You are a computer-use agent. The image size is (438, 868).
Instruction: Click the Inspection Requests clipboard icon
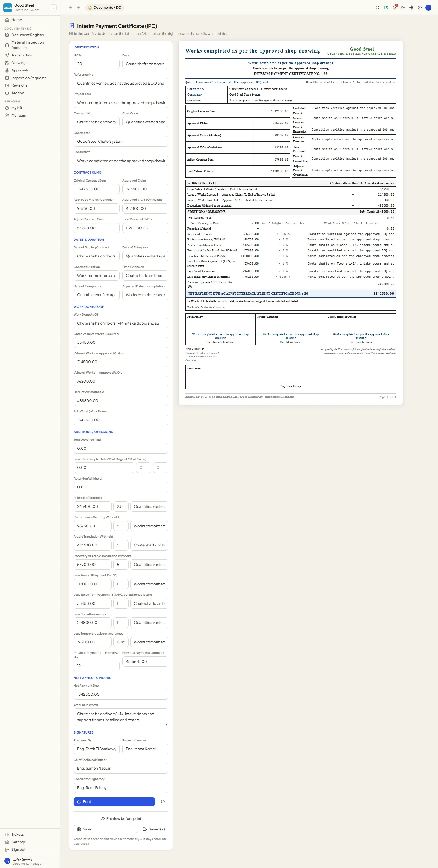(7, 78)
